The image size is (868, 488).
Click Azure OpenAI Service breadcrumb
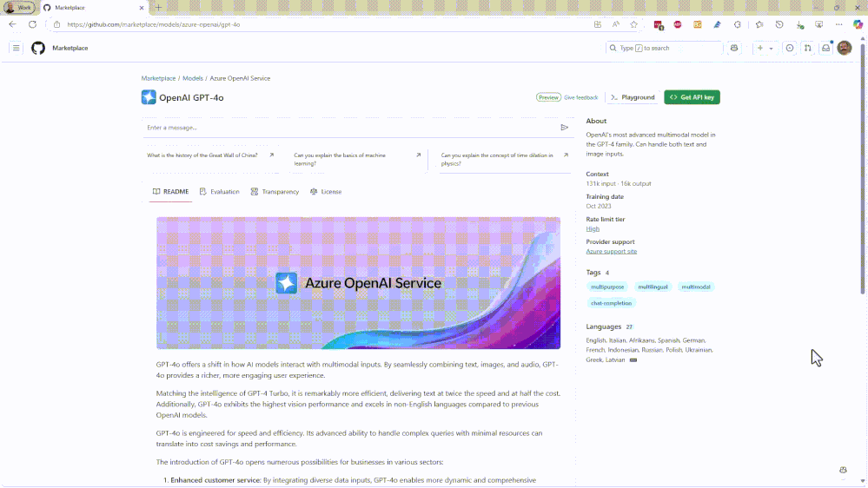point(240,78)
